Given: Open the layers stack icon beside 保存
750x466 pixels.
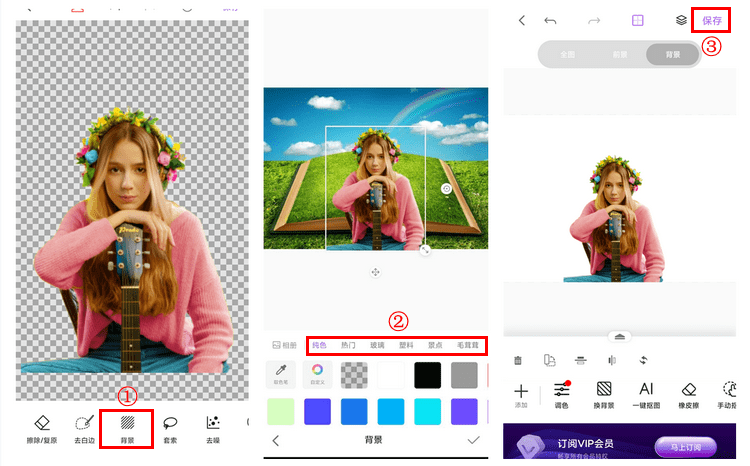Looking at the screenshot, I should (x=681, y=20).
